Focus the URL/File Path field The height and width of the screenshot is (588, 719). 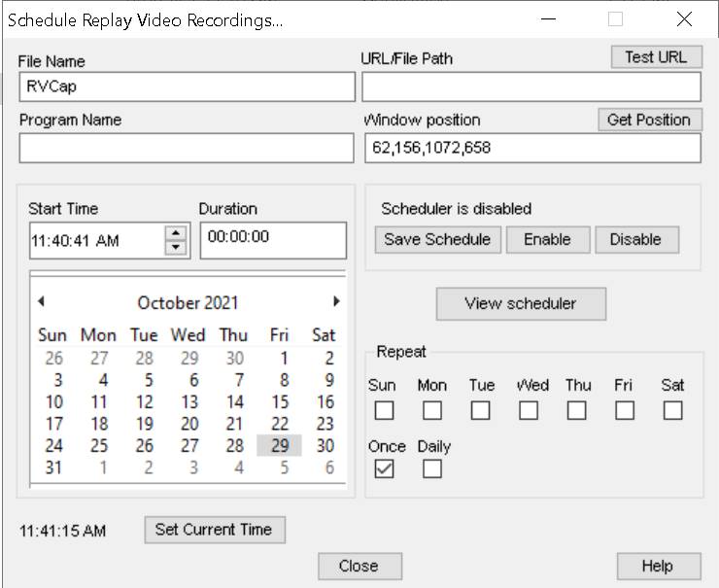coord(531,86)
